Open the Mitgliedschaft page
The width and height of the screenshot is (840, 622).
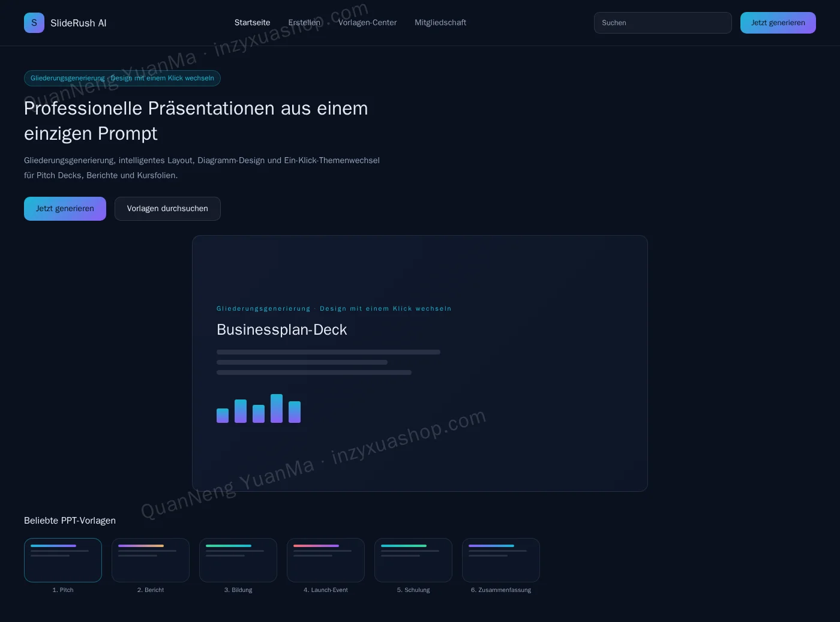[x=440, y=23]
